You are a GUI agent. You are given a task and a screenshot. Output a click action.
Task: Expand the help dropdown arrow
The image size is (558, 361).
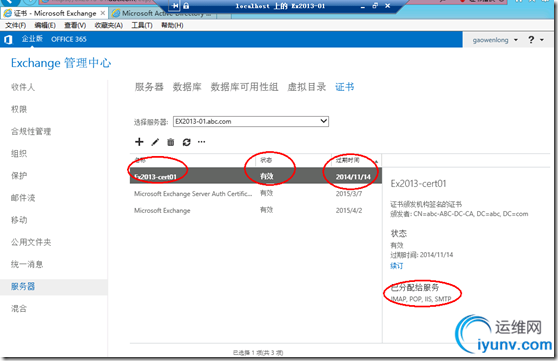point(542,40)
